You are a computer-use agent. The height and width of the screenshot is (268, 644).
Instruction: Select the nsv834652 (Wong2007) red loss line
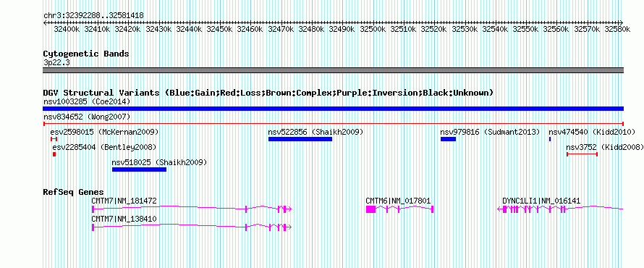tap(333, 123)
